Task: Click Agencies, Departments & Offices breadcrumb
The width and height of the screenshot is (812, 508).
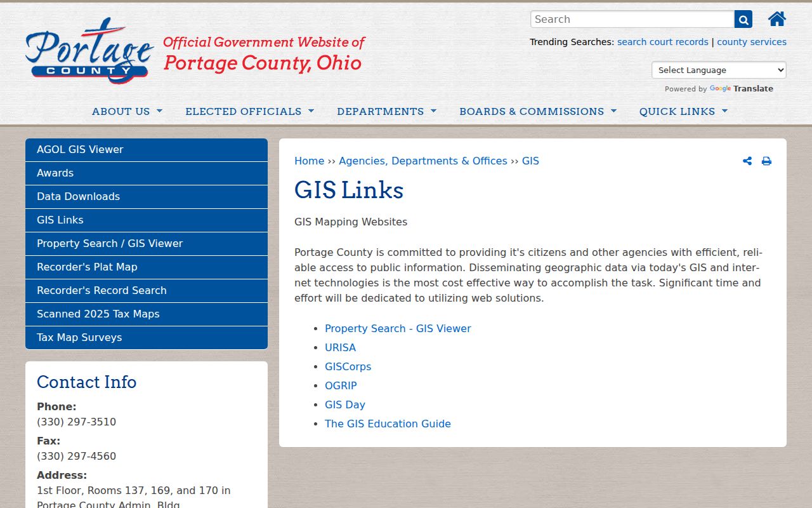Action: pyautogui.click(x=423, y=161)
